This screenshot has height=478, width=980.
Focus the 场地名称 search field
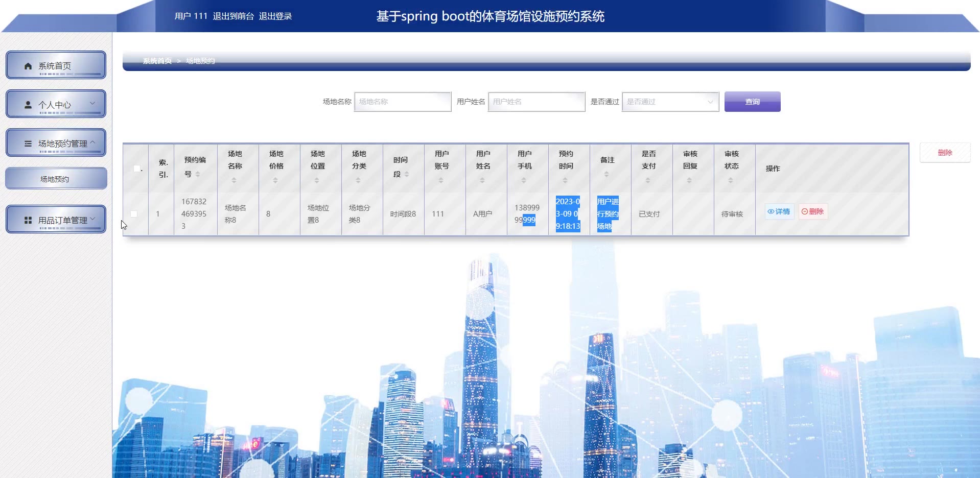coord(403,102)
